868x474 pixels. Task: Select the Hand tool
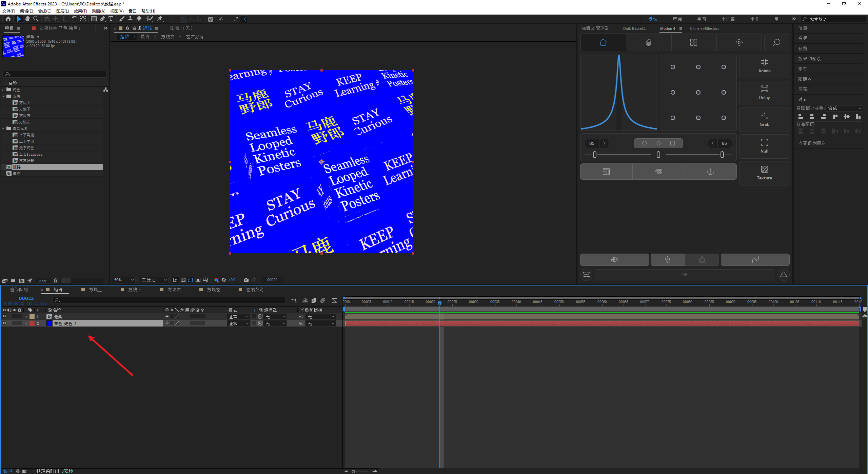point(27,19)
